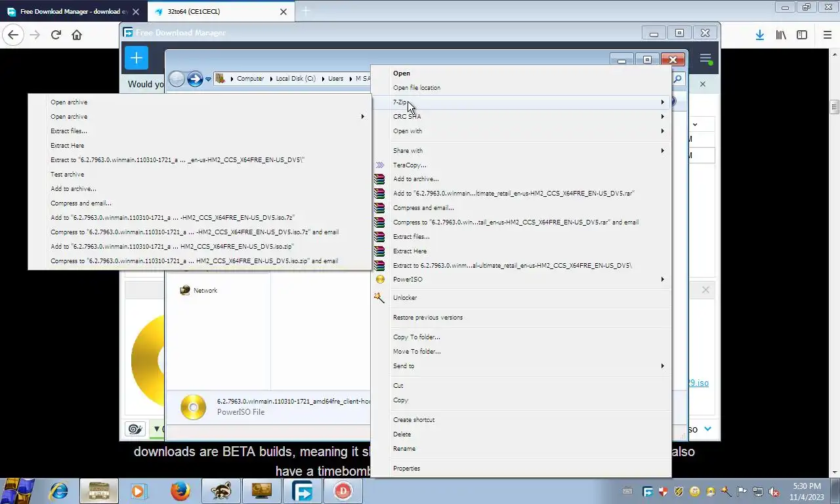
Task: Open Firefox downloads arrow icon
Action: [759, 35]
